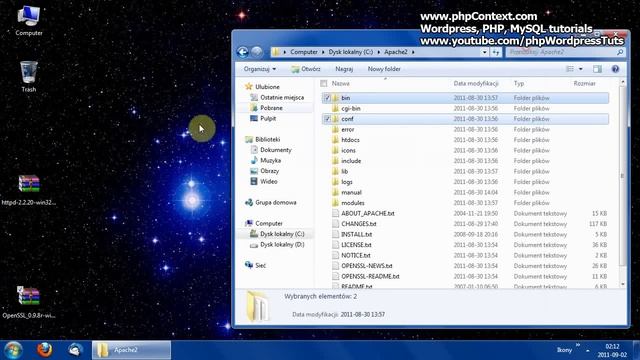
Task: Click the Explorer Back navigation arrow
Action: point(242,52)
